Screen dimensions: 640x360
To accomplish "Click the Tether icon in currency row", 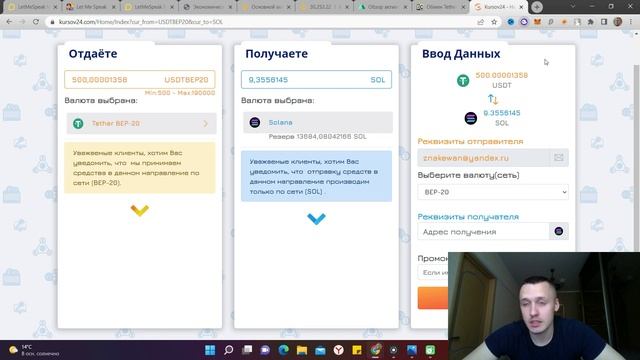I will tap(78, 123).
